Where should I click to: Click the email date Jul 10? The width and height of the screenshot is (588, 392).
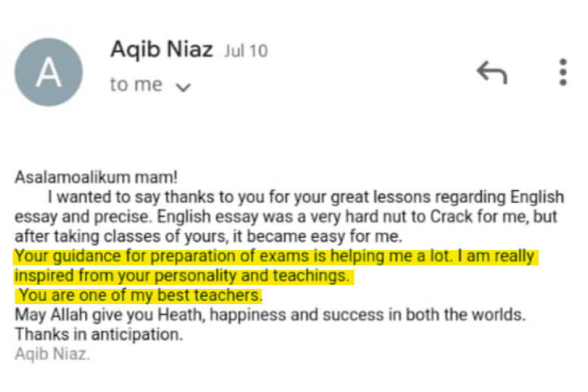coord(246,52)
